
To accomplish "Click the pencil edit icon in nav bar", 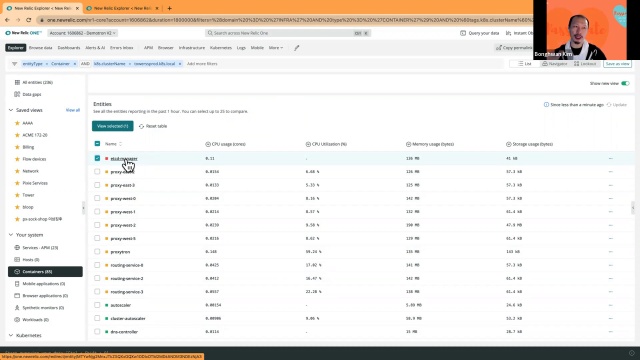I will (x=297, y=48).
